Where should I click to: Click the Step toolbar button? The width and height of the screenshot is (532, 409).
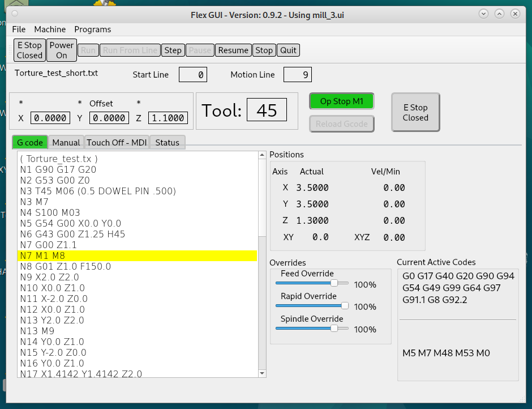pos(173,50)
